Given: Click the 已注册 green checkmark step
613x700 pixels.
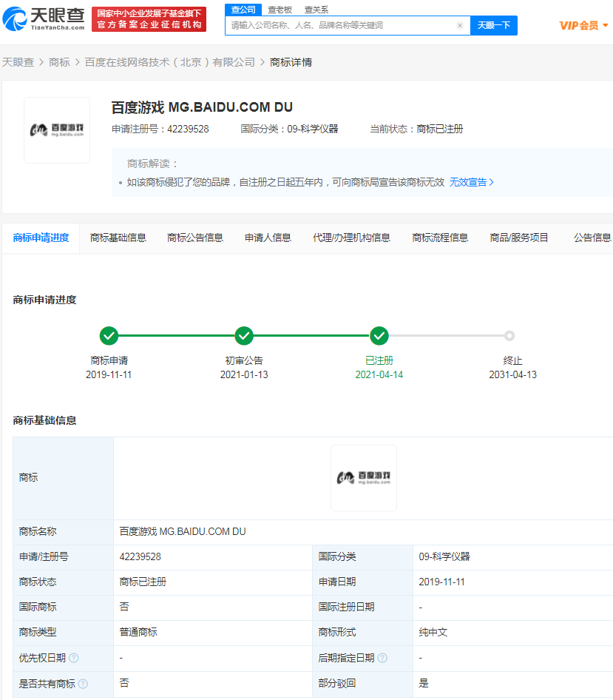Looking at the screenshot, I should tap(379, 336).
